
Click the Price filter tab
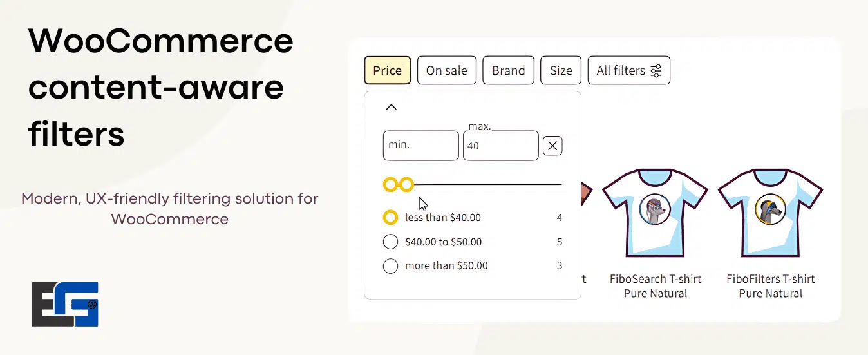point(387,70)
